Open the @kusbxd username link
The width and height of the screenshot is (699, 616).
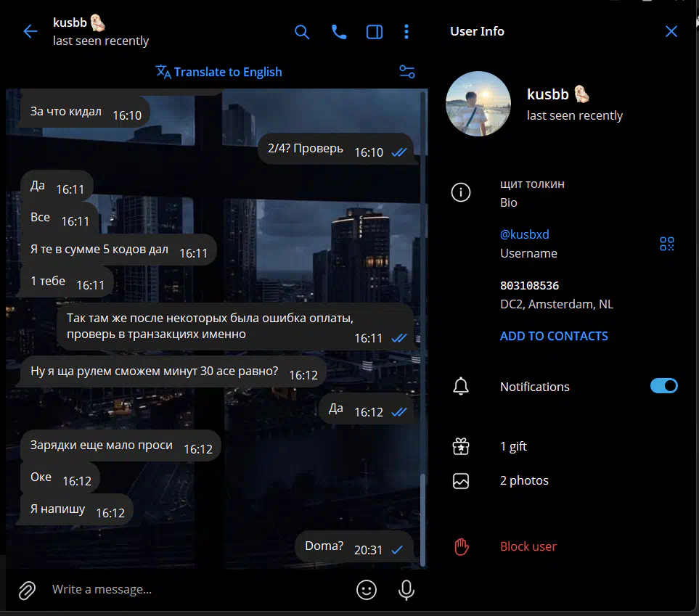(x=524, y=234)
